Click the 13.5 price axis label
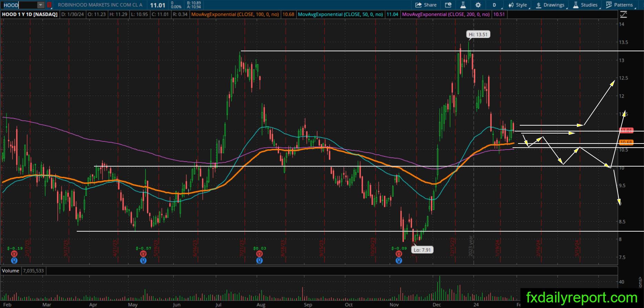Screen dimensions: 644x308 624,42
